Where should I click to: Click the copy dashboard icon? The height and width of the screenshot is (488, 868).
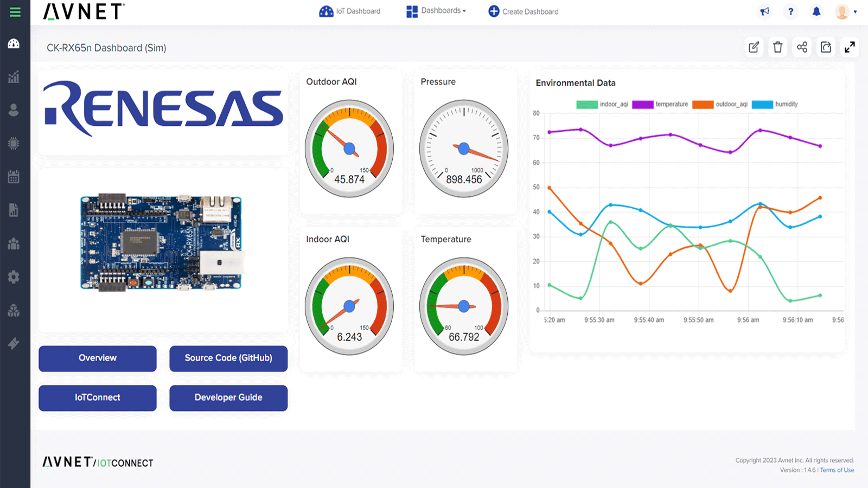pyautogui.click(x=826, y=47)
